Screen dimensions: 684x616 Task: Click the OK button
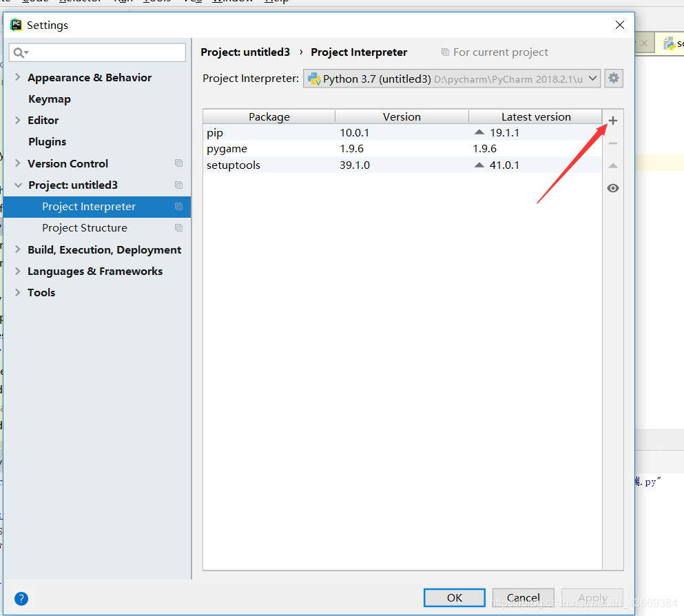click(454, 597)
